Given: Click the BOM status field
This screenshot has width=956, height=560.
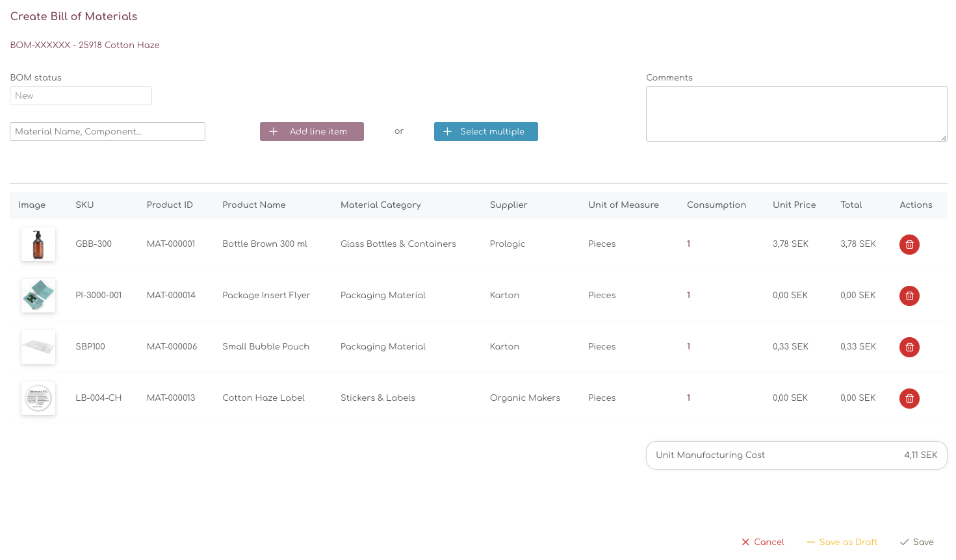Looking at the screenshot, I should pos(81,95).
